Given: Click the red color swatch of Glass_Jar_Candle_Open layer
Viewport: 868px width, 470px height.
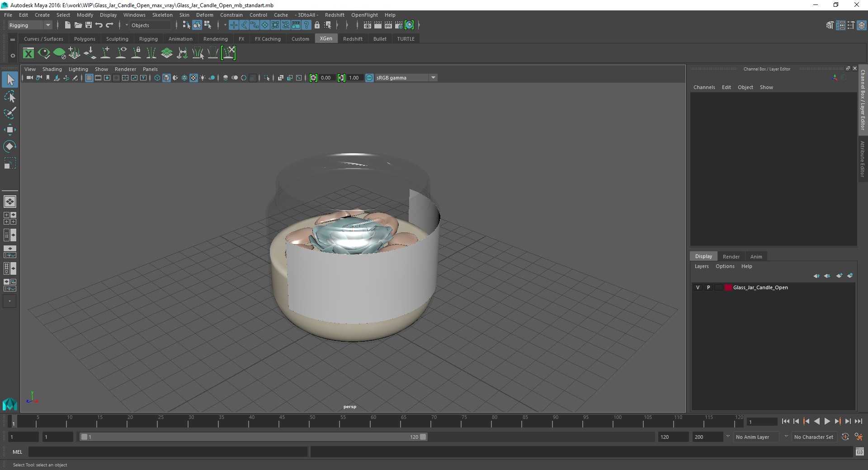Looking at the screenshot, I should pos(728,287).
